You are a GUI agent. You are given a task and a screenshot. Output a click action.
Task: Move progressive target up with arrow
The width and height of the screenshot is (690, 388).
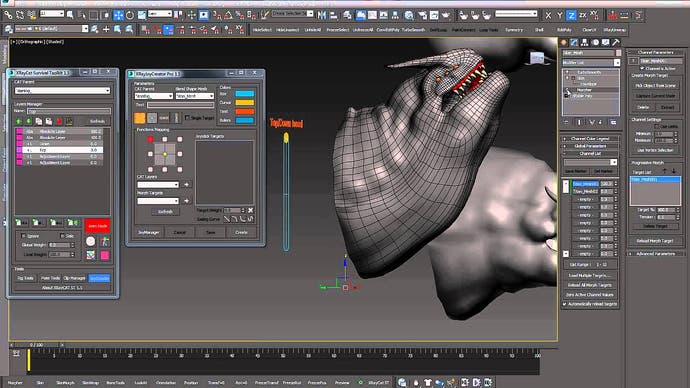click(x=664, y=171)
